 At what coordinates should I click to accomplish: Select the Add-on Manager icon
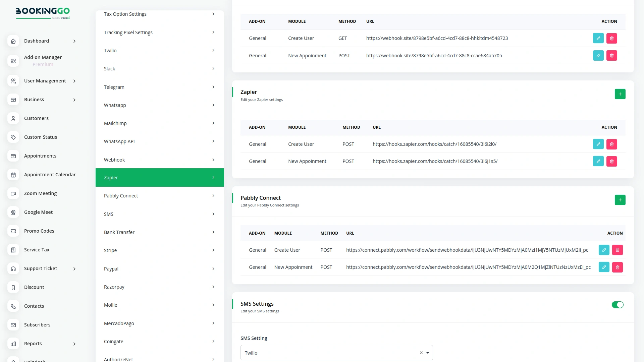13,61
